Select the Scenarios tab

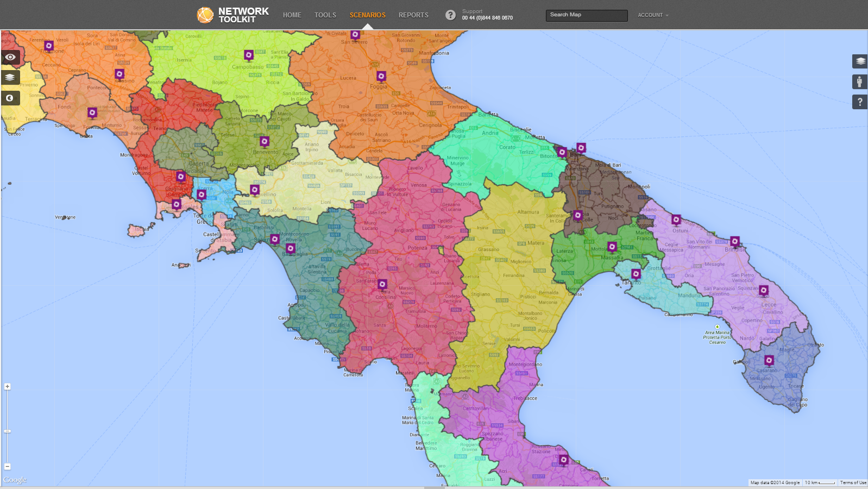367,15
